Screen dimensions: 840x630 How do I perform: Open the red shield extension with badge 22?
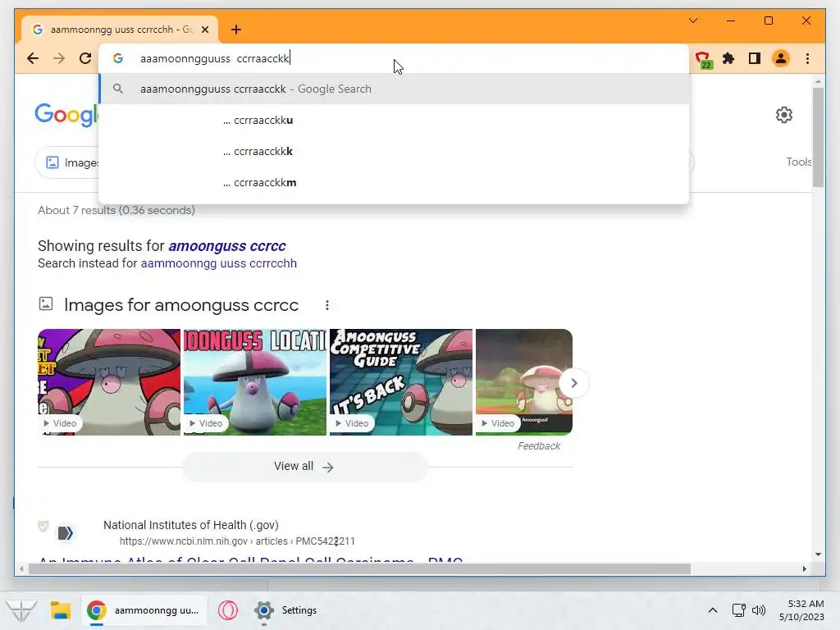(703, 59)
